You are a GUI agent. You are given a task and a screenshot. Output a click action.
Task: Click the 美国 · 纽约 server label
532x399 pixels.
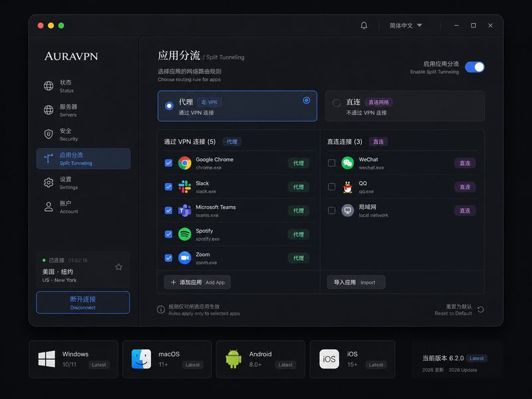(58, 272)
